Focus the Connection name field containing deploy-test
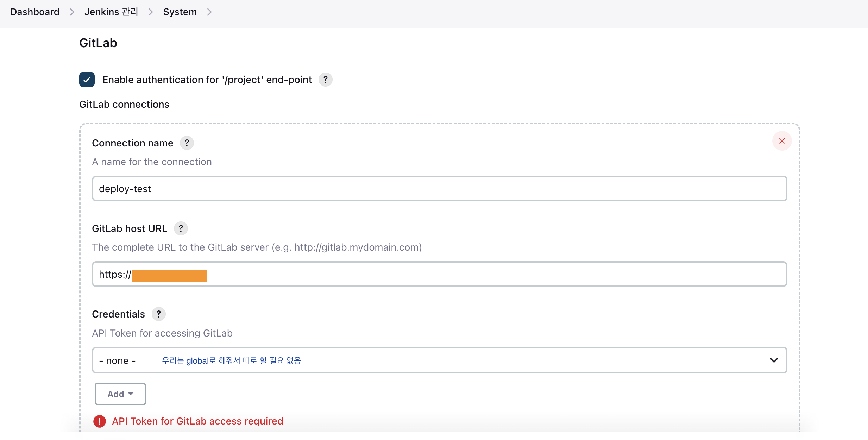This screenshot has width=868, height=440. coord(439,189)
